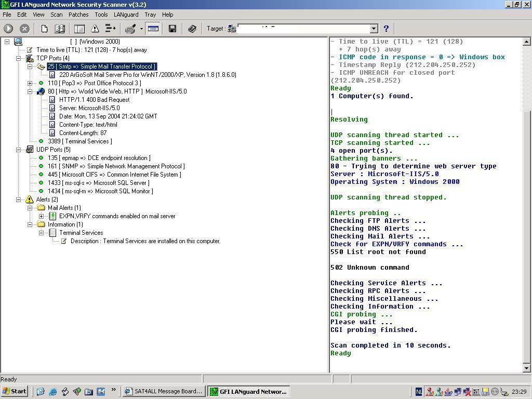
Task: Select the 220 ArGoSoft Mail Server Pro banner row
Action: pyautogui.click(x=148, y=75)
